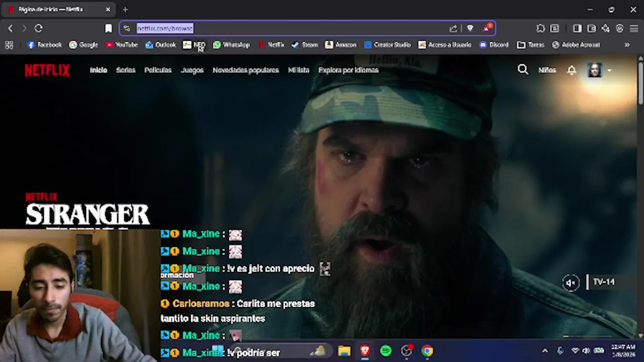Open the Steam bookmark
Viewport: 644px width, 362px height.
305,45
